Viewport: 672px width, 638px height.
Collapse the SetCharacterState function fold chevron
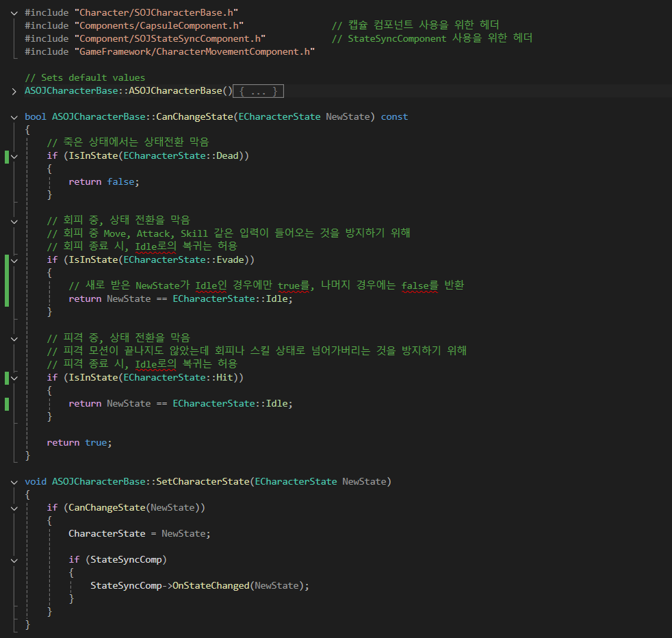pyautogui.click(x=14, y=483)
